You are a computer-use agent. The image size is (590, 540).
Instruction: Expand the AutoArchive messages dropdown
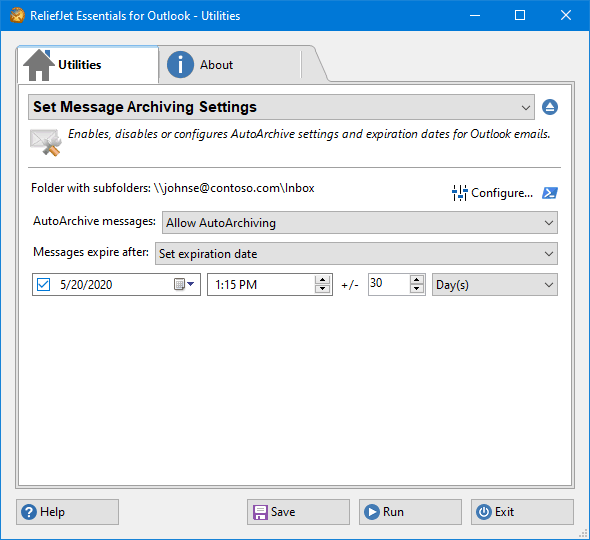(x=360, y=223)
